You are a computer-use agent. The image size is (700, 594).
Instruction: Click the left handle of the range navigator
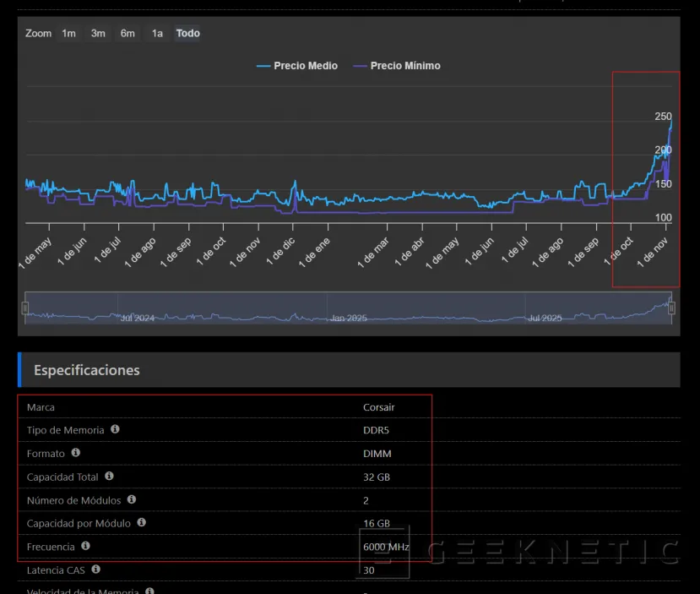(25, 308)
